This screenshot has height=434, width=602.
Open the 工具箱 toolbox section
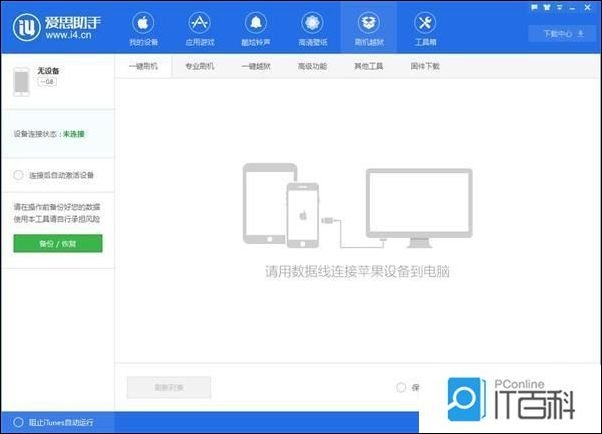tap(425, 28)
